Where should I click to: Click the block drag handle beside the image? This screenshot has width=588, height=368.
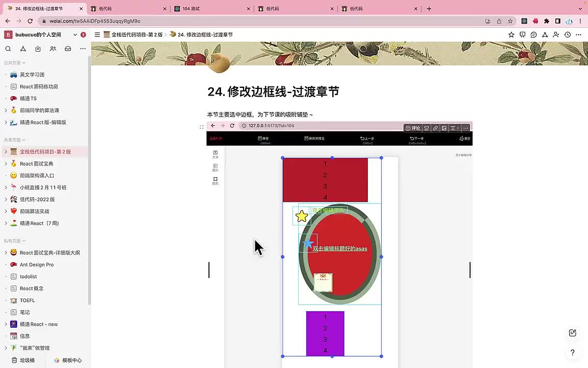(x=202, y=127)
